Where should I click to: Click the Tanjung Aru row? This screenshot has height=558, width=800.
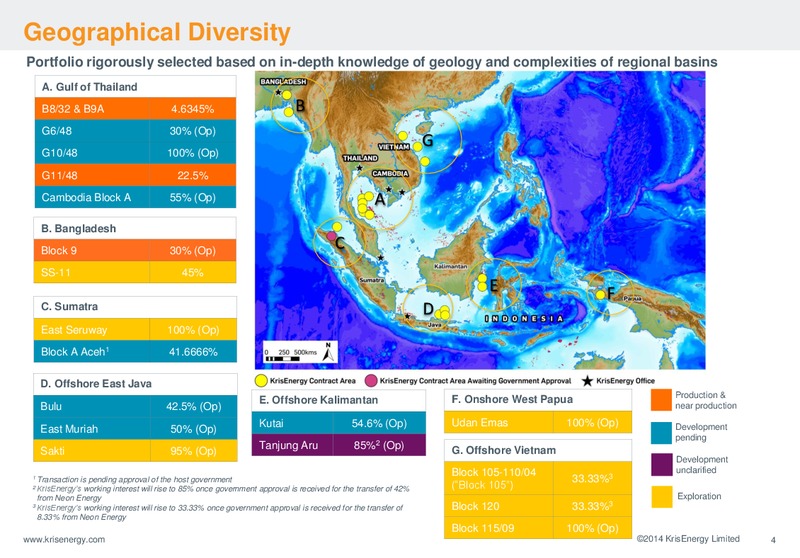(339, 445)
